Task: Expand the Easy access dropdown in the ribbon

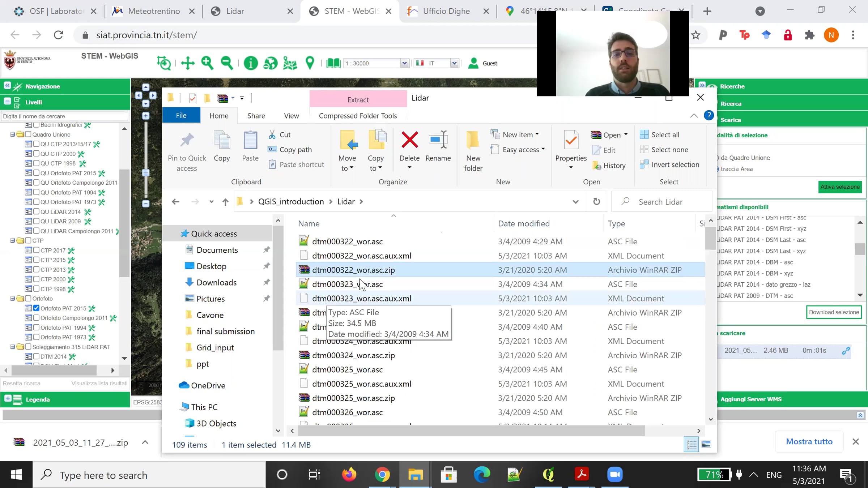Action: pyautogui.click(x=543, y=149)
